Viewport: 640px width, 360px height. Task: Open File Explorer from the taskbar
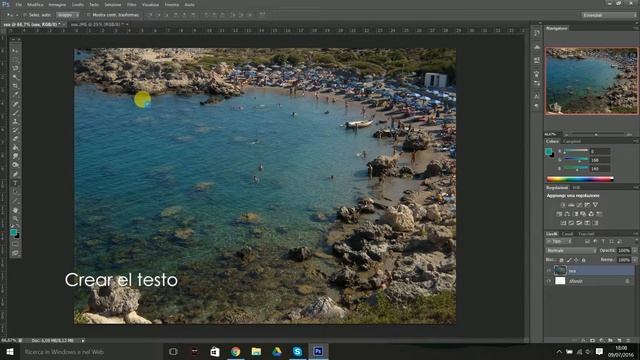pyautogui.click(x=256, y=351)
